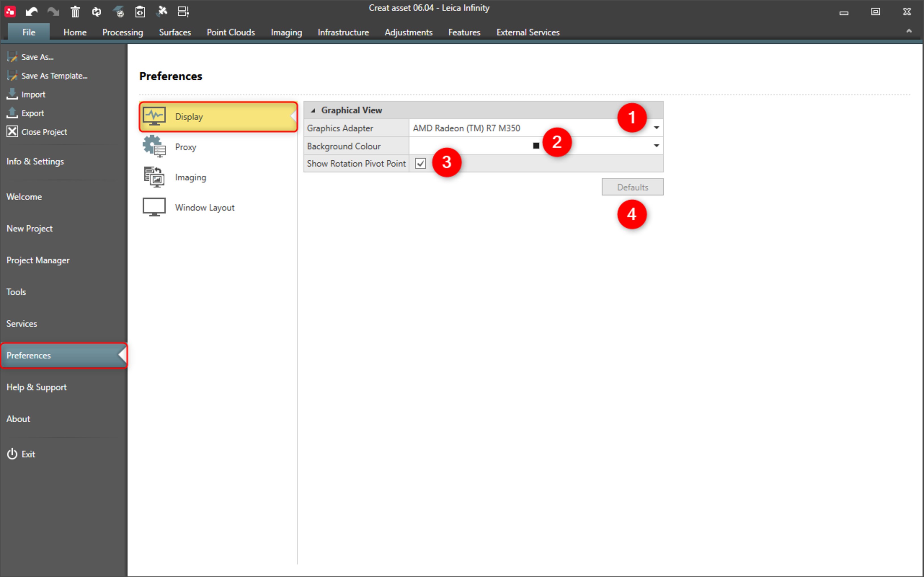Open New Project in the sidebar
The width and height of the screenshot is (924, 577).
pyautogui.click(x=29, y=228)
